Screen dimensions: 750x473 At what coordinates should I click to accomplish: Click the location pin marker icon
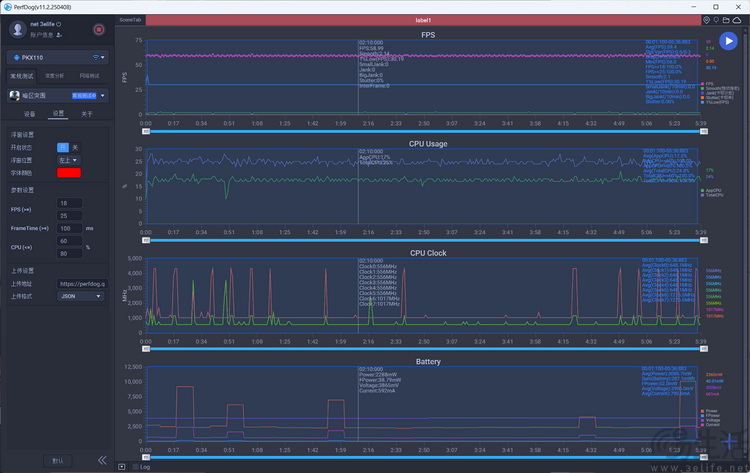click(x=706, y=20)
